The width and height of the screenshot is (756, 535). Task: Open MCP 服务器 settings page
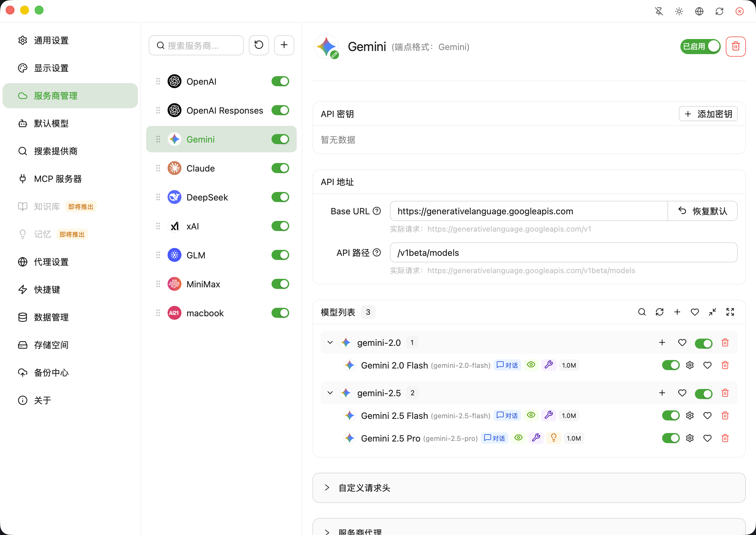(58, 178)
